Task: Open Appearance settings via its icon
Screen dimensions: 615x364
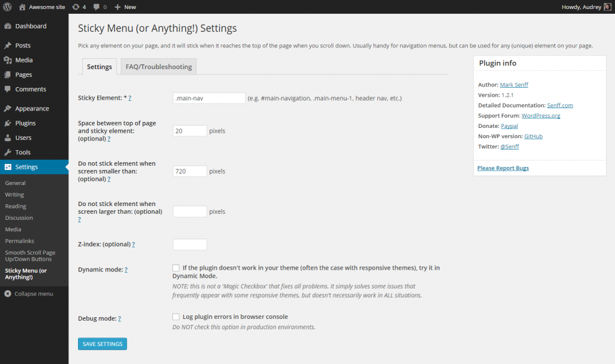Action: click(8, 108)
